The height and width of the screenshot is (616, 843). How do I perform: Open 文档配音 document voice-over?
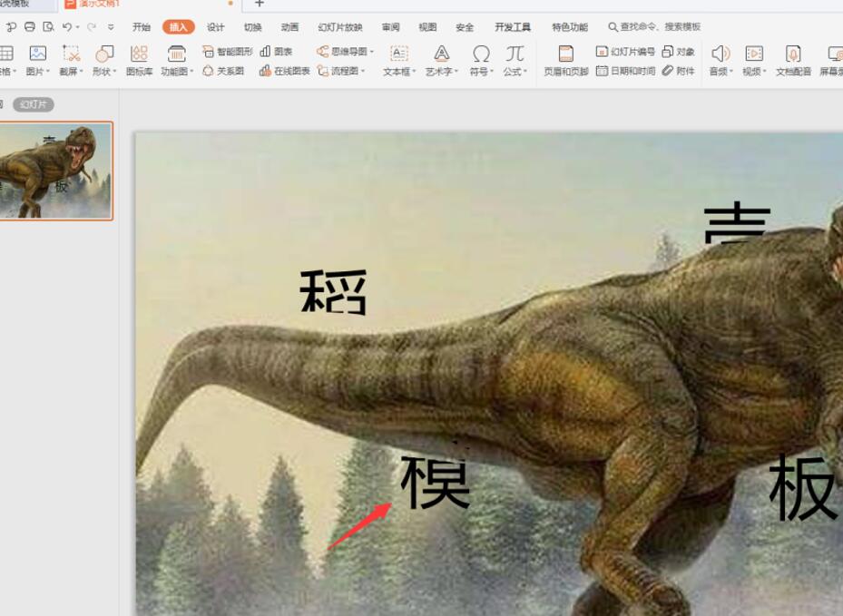coord(793,60)
